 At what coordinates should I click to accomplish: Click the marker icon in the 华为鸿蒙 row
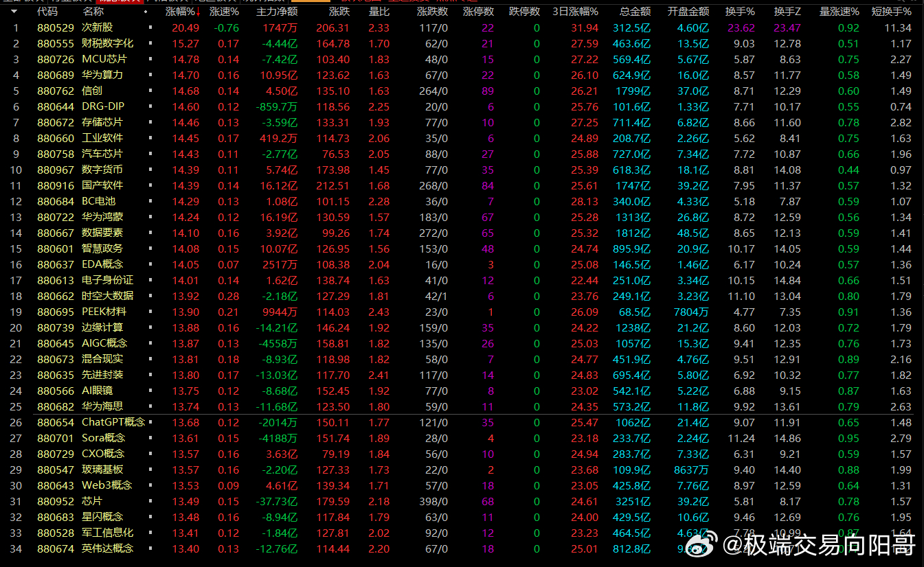(150, 218)
